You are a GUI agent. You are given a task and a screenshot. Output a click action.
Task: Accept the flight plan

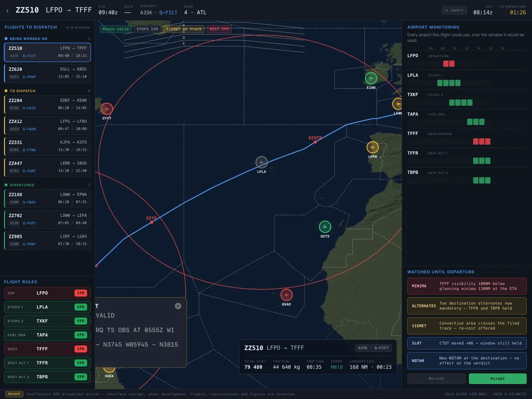(x=497, y=379)
